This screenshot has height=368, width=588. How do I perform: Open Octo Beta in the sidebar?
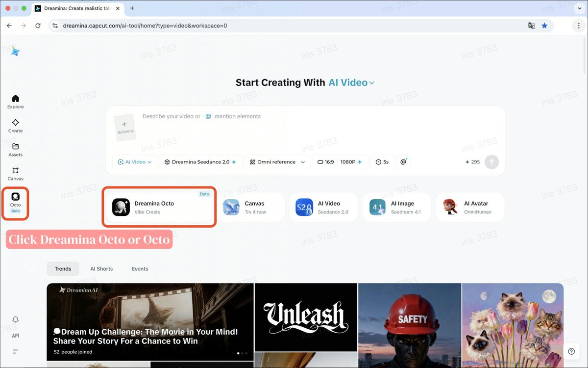tap(15, 203)
